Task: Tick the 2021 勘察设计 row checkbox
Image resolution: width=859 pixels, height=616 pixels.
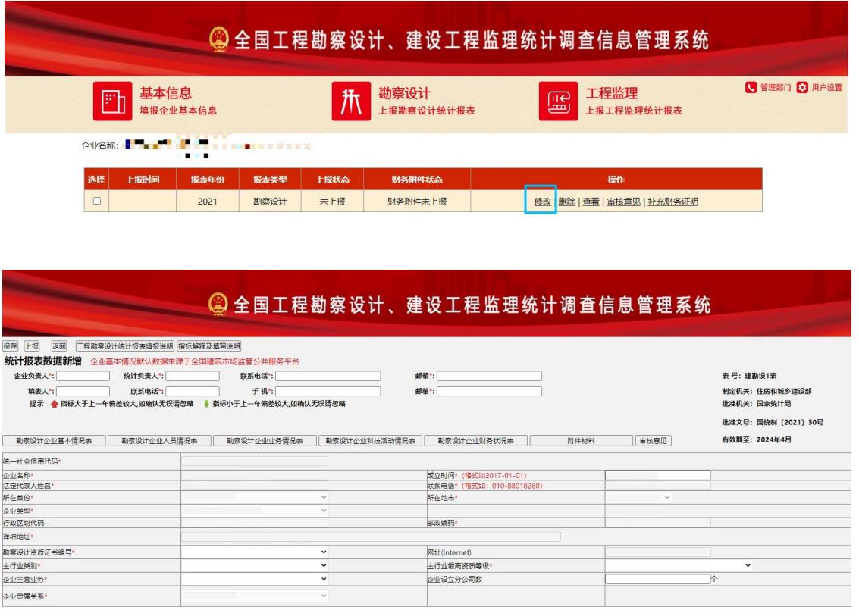Action: [96, 202]
